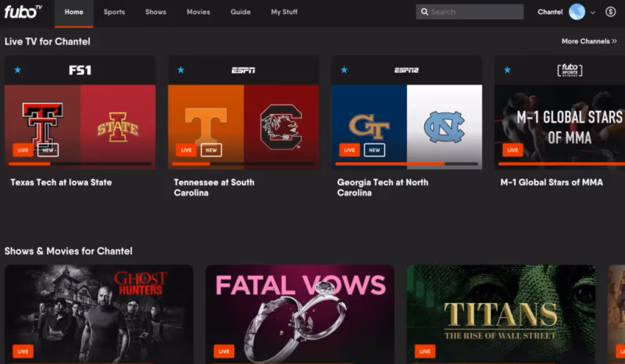Click the Search input field
625x364 pixels.
coord(470,12)
